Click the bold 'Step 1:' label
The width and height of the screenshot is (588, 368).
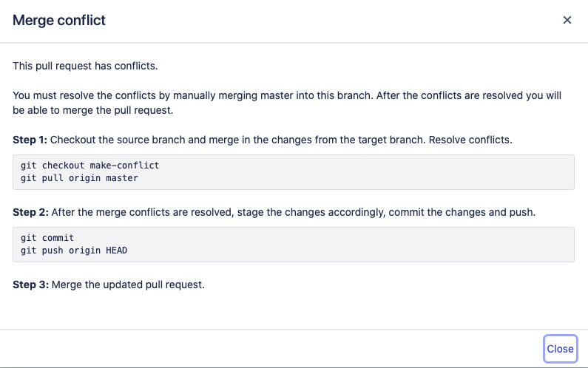click(x=30, y=140)
